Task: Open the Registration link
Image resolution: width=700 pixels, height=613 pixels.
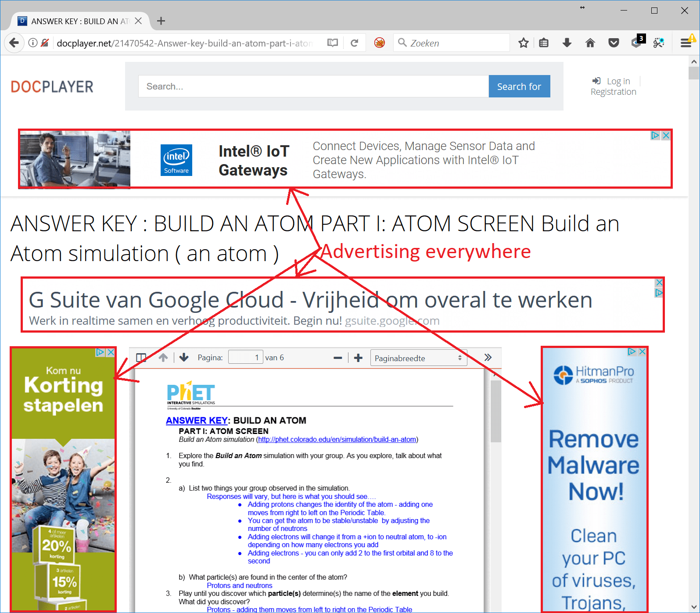Action: [613, 92]
